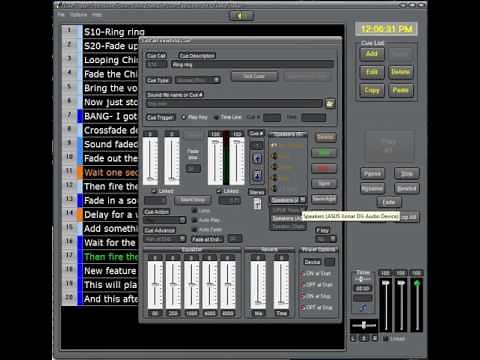Select the first speaker icon in Speakers list
480x360 pixels.
click(x=274, y=145)
